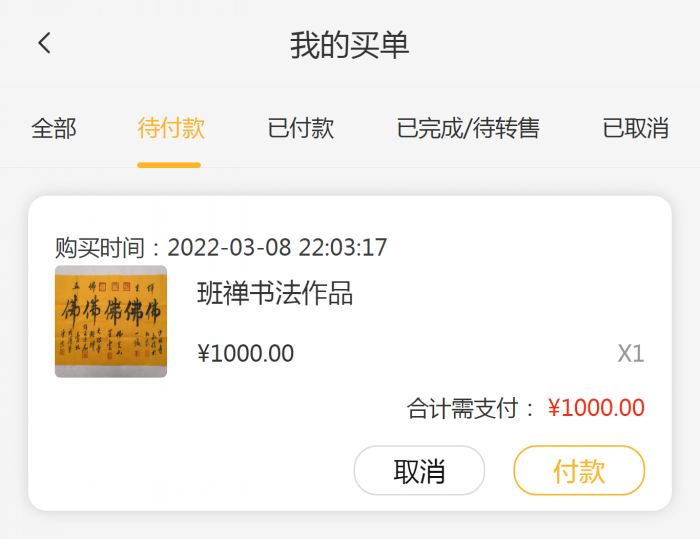
Task: Click the black unit price ¥1000.00
Action: pyautogui.click(x=246, y=353)
